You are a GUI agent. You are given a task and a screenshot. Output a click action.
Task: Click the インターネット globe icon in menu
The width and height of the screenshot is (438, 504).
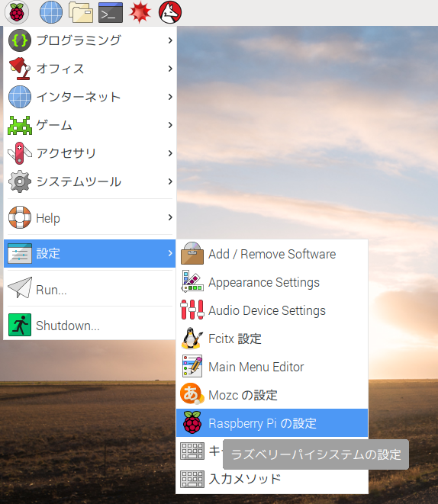pyautogui.click(x=20, y=97)
